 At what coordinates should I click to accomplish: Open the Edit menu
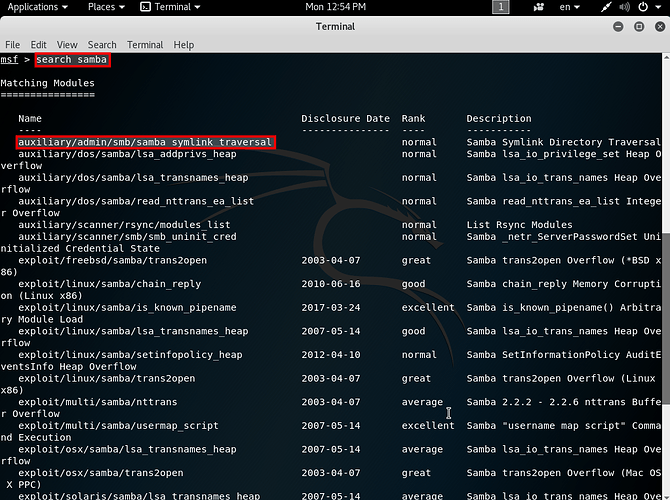click(x=39, y=45)
